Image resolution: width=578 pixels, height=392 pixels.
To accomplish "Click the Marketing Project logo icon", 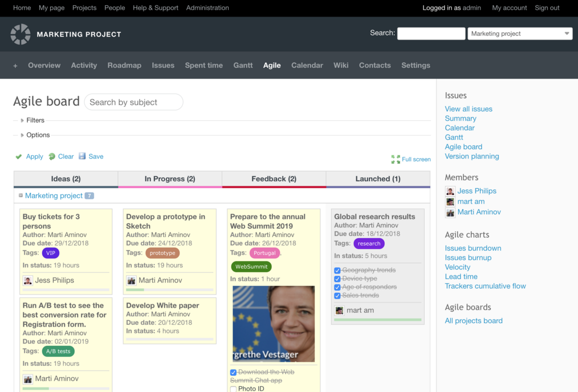I will point(21,34).
